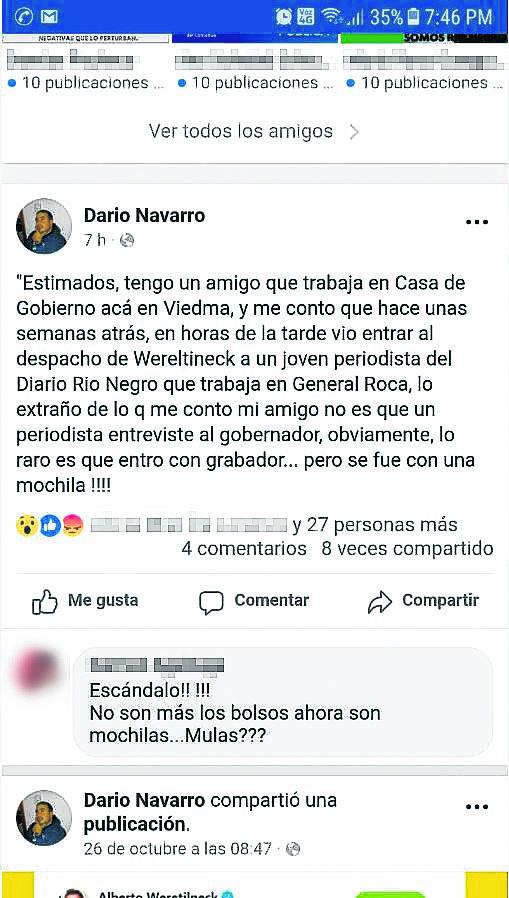
Task: Tap the Gmail notification icon in status bar
Action: 49,17
